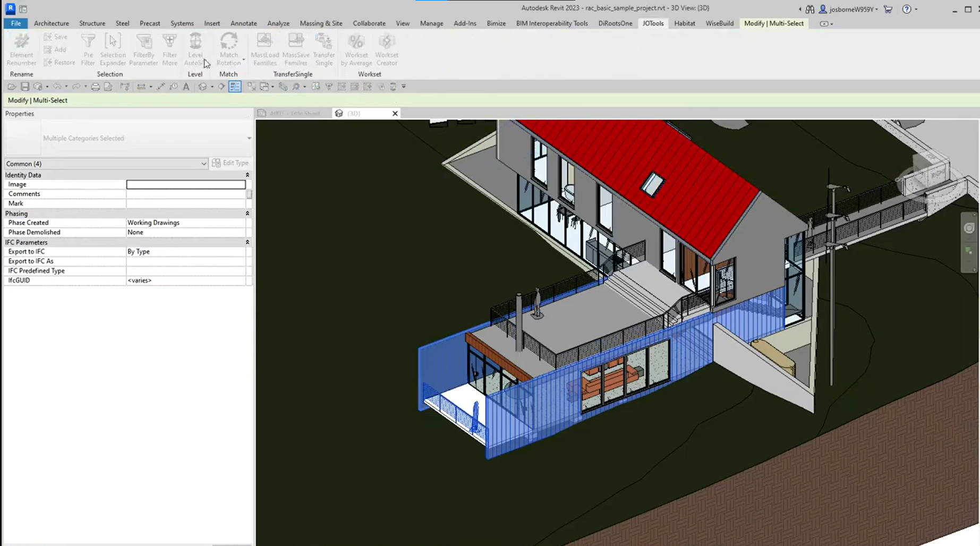
Task: Open the Autodesk App Store cart
Action: click(888, 9)
